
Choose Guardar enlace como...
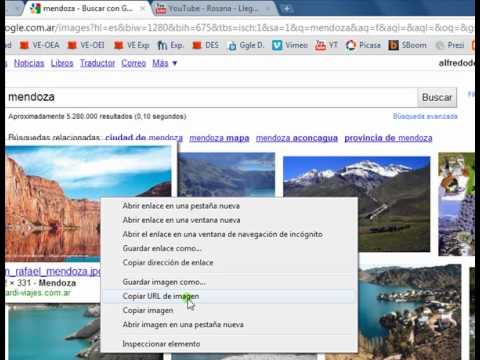229,248
